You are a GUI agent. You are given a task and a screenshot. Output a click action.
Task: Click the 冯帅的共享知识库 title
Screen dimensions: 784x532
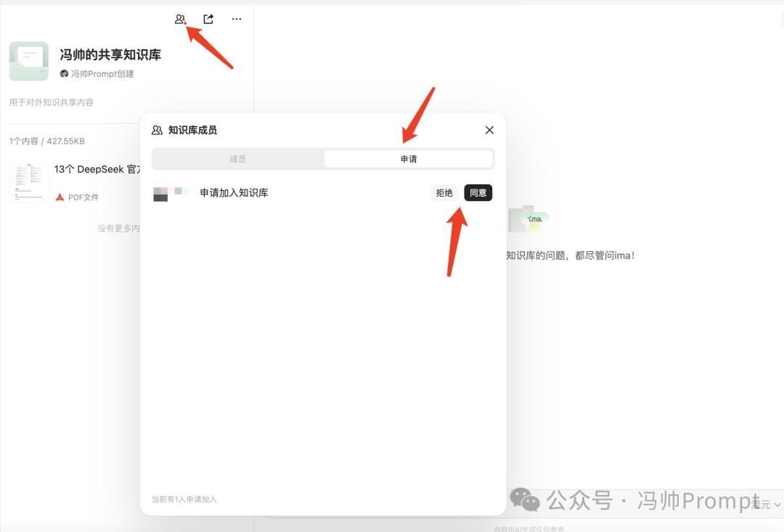click(x=110, y=54)
